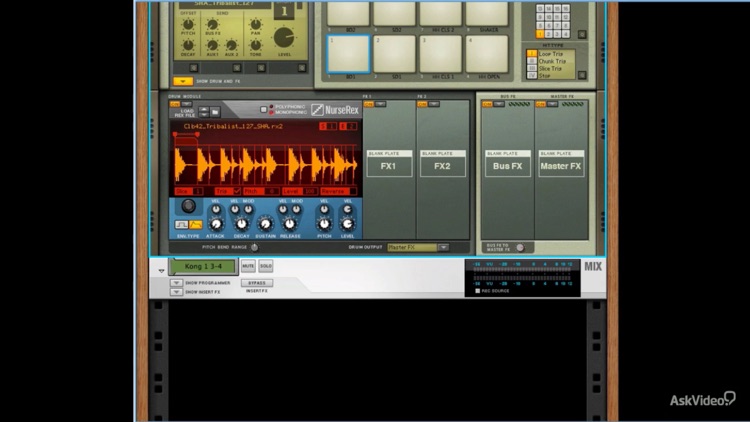
Task: Select the ADSR envelope type button
Action: (x=195, y=224)
